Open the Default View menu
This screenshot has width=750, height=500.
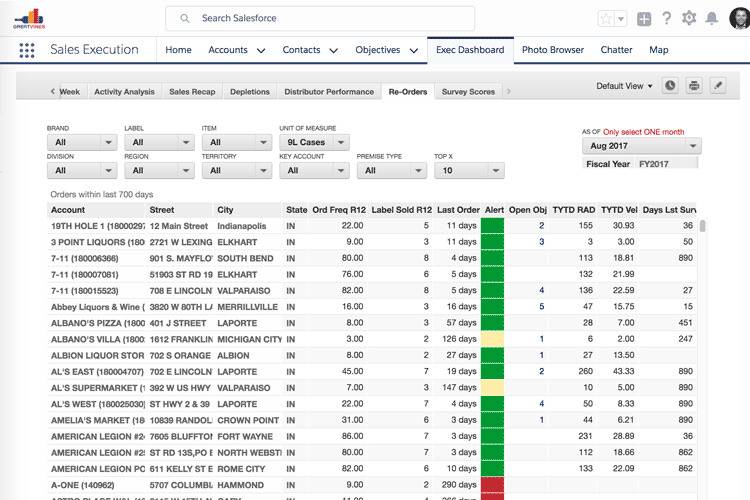click(x=624, y=86)
